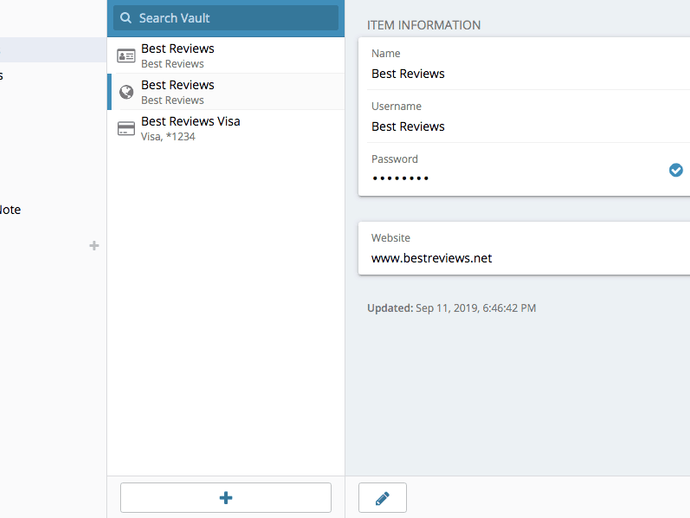Click the Username field label

click(x=396, y=106)
